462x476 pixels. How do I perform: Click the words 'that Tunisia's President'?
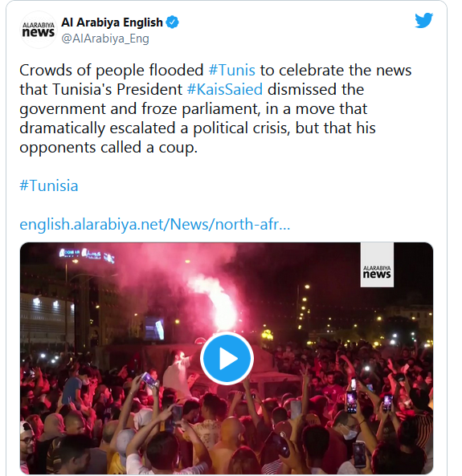(101, 90)
